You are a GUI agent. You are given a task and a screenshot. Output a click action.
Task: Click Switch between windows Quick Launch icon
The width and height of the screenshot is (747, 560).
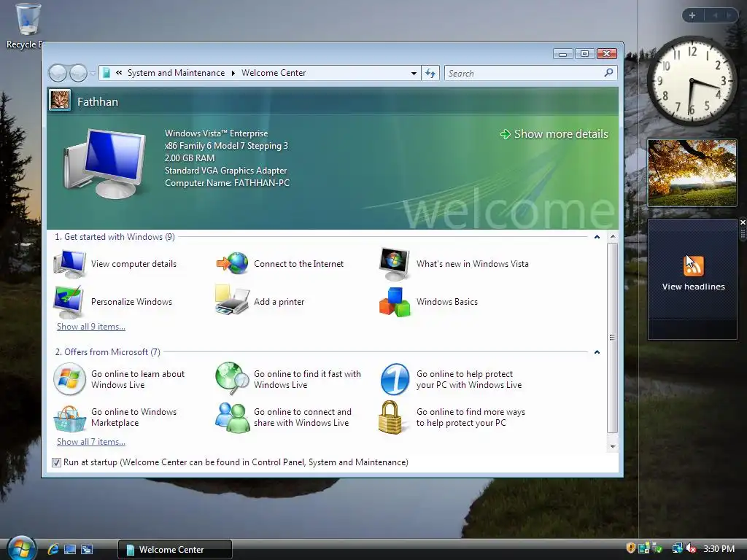point(87,550)
